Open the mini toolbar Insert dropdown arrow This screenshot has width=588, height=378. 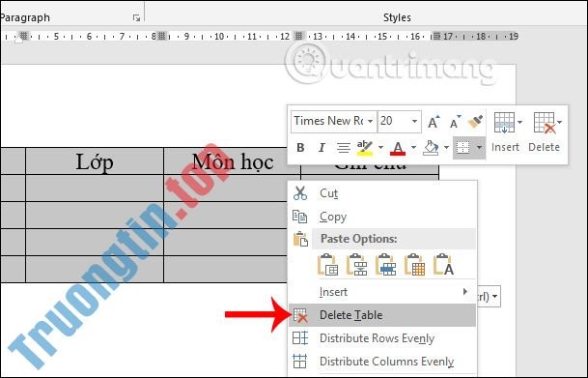click(x=519, y=123)
